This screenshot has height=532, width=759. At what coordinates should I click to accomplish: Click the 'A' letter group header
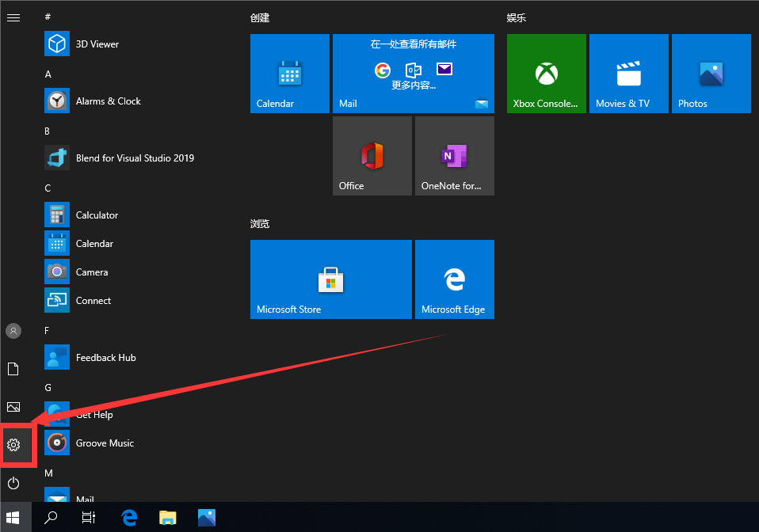48,74
